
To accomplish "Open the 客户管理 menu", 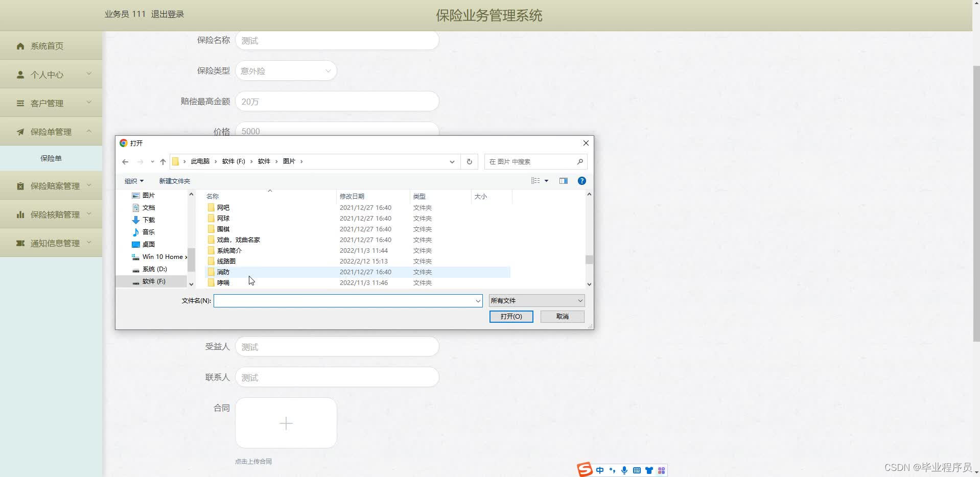I will 51,103.
